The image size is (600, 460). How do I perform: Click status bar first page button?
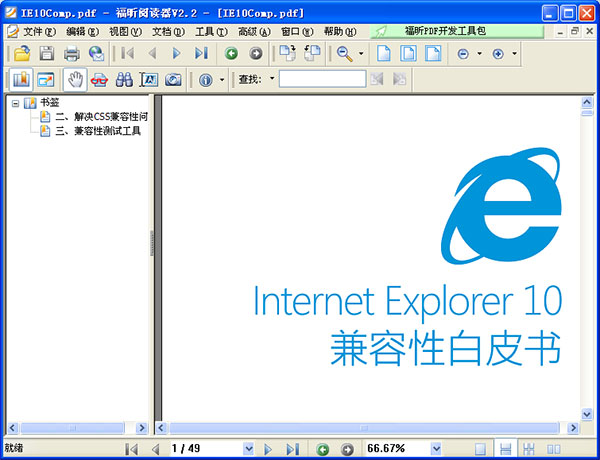(131, 449)
